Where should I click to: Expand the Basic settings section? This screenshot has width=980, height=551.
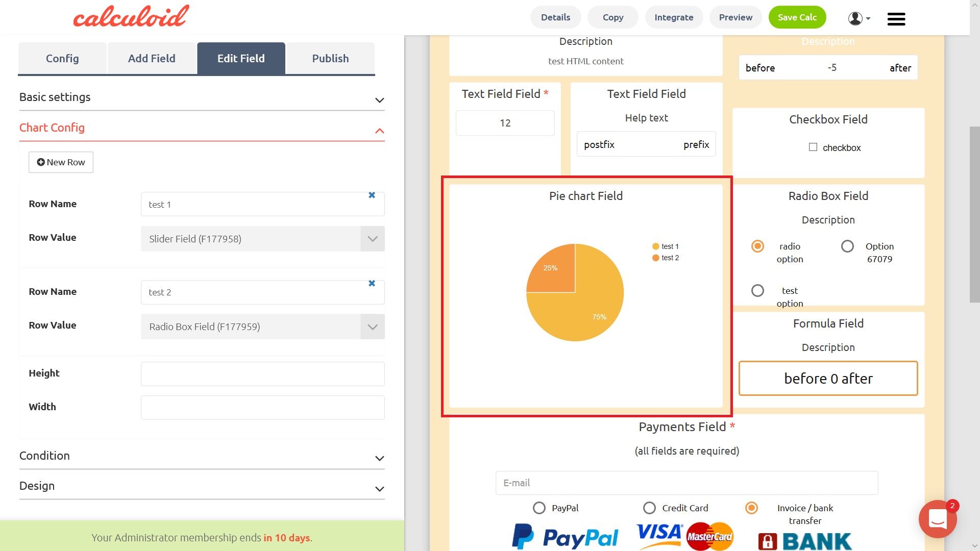(x=202, y=97)
